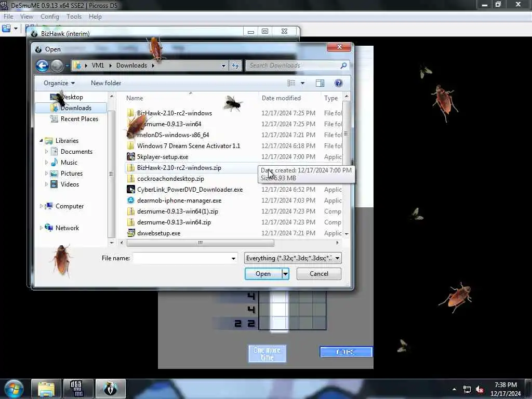The width and height of the screenshot is (532, 399).
Task: Open DeSmuME View menu
Action: (x=26, y=17)
